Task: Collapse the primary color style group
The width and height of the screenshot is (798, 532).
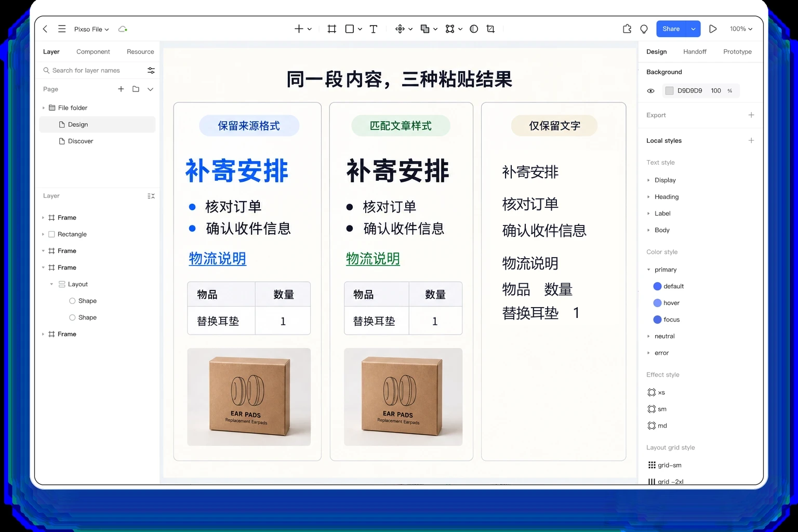Action: pyautogui.click(x=648, y=270)
